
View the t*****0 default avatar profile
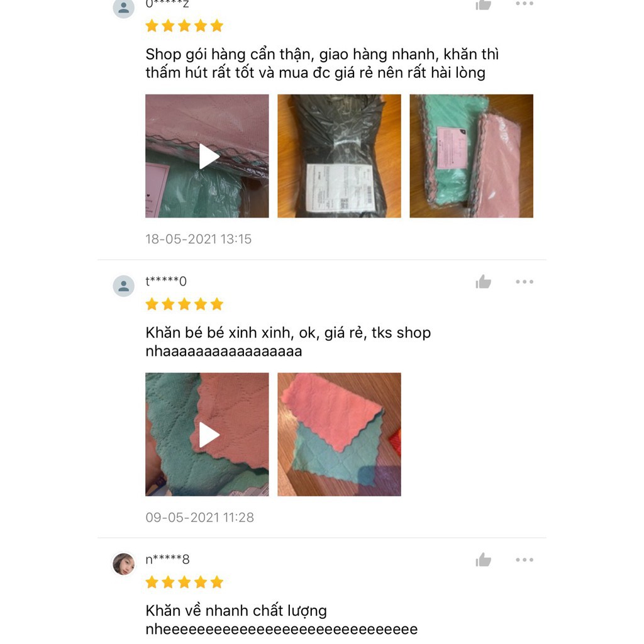[x=124, y=286]
